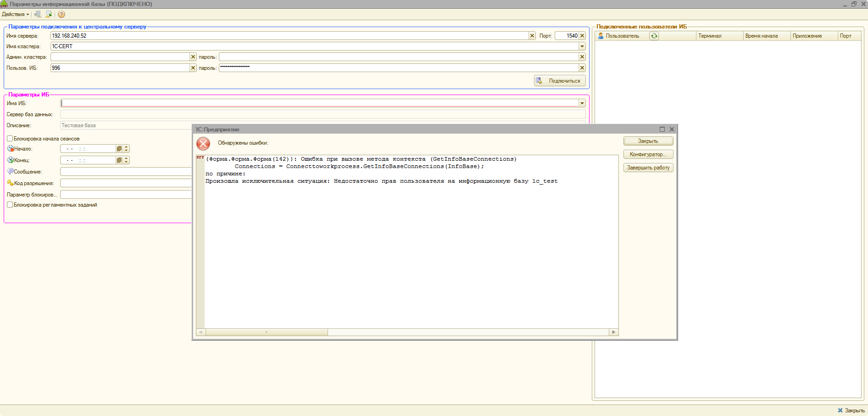The width and height of the screenshot is (868, 416).
Task: Click the cluster admin пароль field
Action: click(399, 57)
